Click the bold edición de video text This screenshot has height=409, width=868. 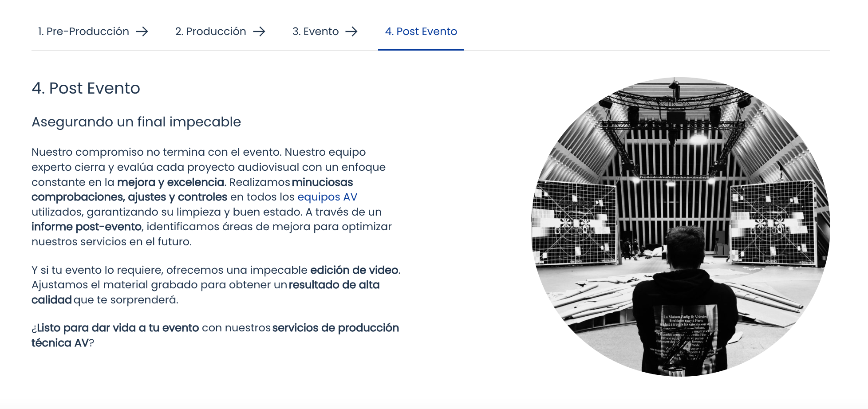click(354, 270)
